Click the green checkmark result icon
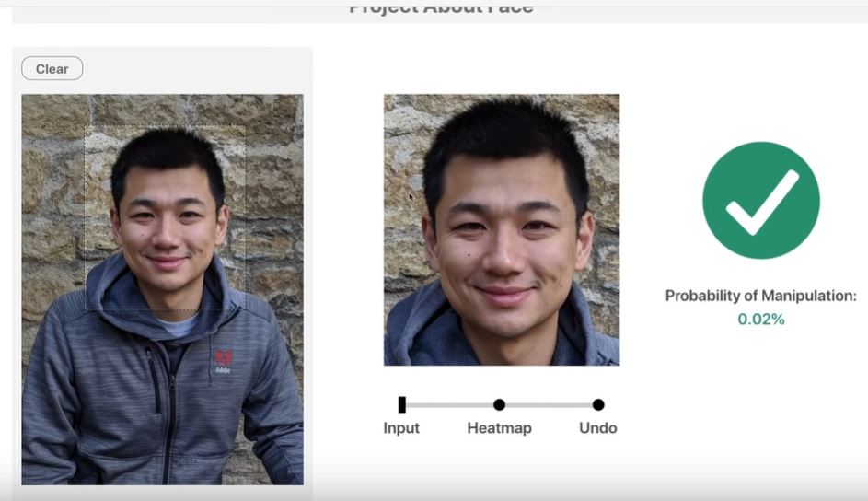 coord(760,200)
